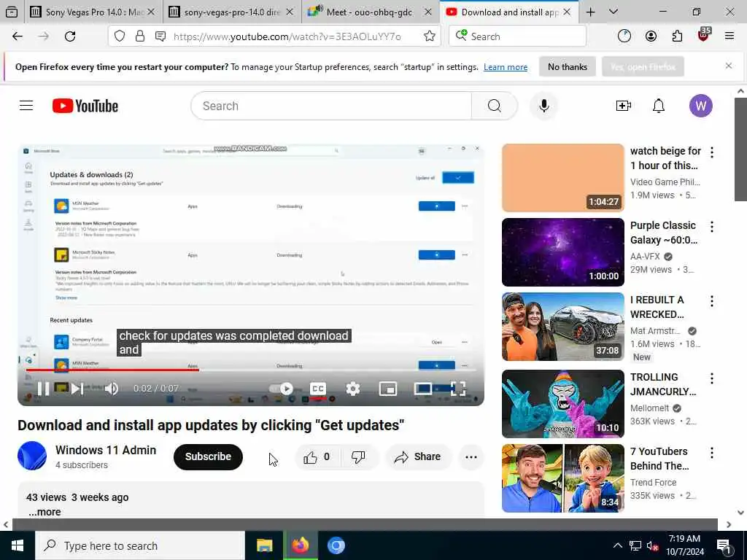
Task: Reload the current page
Action: click(70, 36)
